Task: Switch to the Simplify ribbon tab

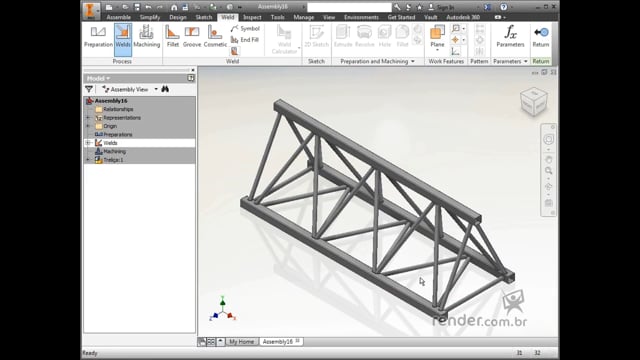Action: (x=150, y=17)
